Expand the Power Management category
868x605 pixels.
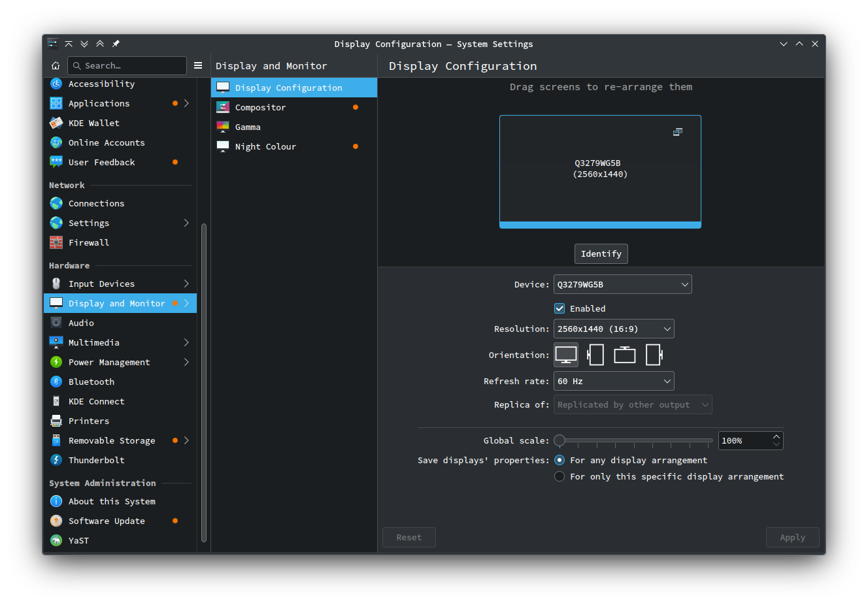(x=186, y=362)
